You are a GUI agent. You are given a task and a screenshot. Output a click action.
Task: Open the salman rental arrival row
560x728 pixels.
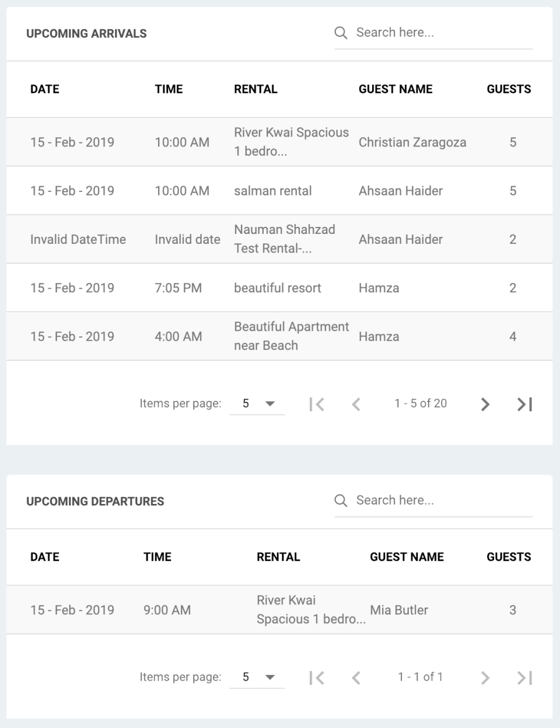[273, 191]
